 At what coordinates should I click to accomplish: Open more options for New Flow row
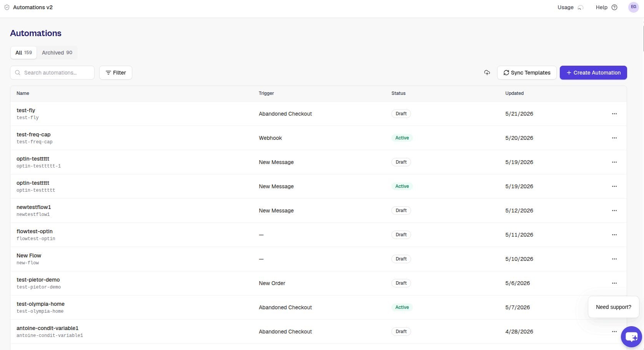pos(614,259)
